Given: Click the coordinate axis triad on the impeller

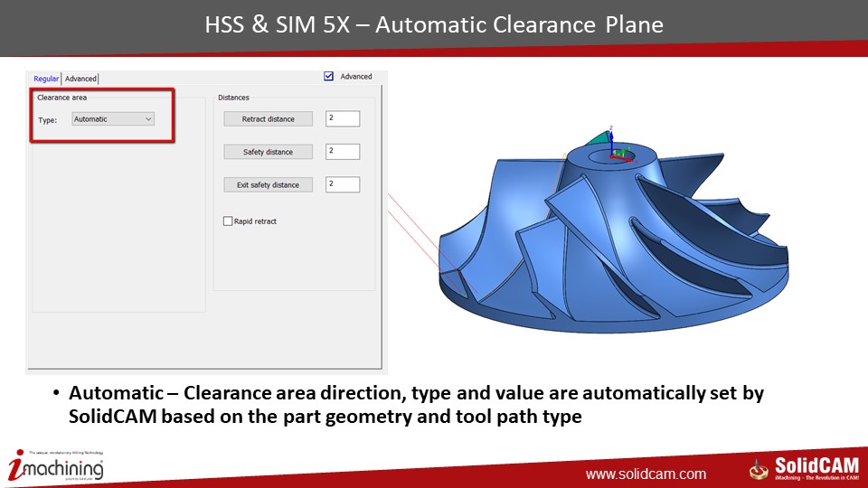Looking at the screenshot, I should click(613, 145).
